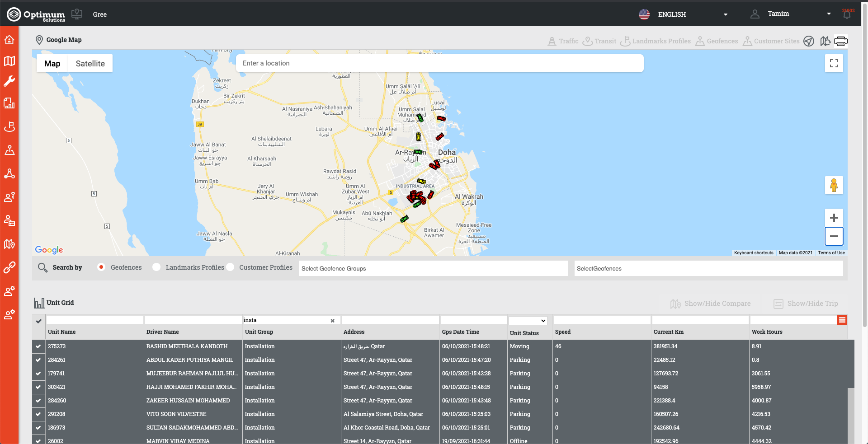Show Customer Sites on map
The image size is (868, 444).
coord(771,41)
